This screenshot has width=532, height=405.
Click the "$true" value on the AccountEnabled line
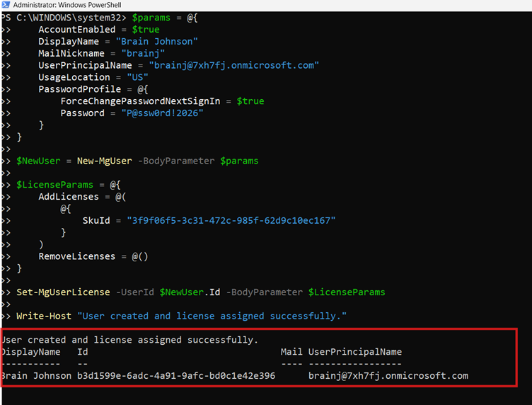point(146,30)
